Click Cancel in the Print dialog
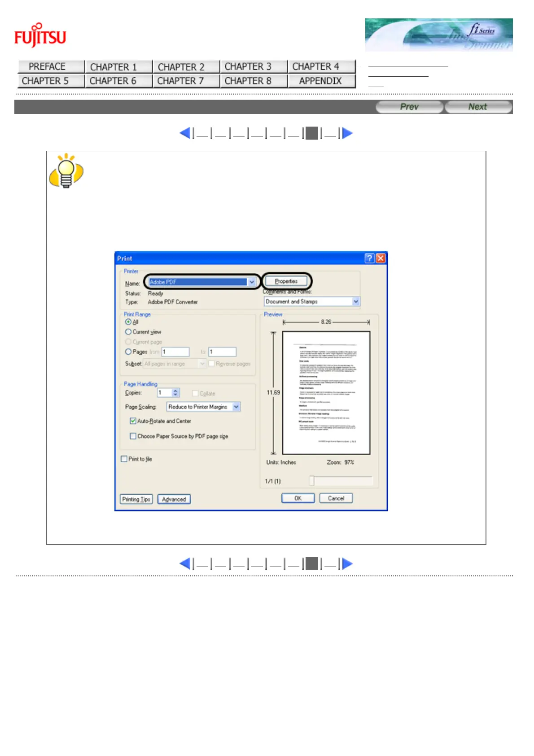Screen dimensions: 534x756 (x=336, y=498)
